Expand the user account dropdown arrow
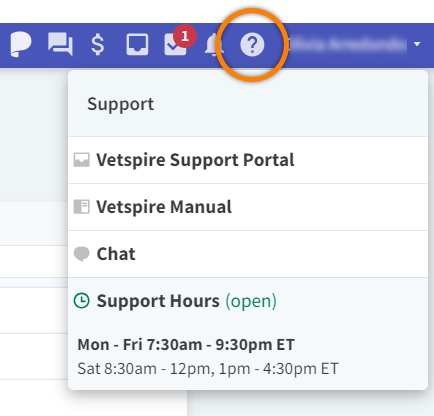The width and height of the screenshot is (434, 416). 417,44
